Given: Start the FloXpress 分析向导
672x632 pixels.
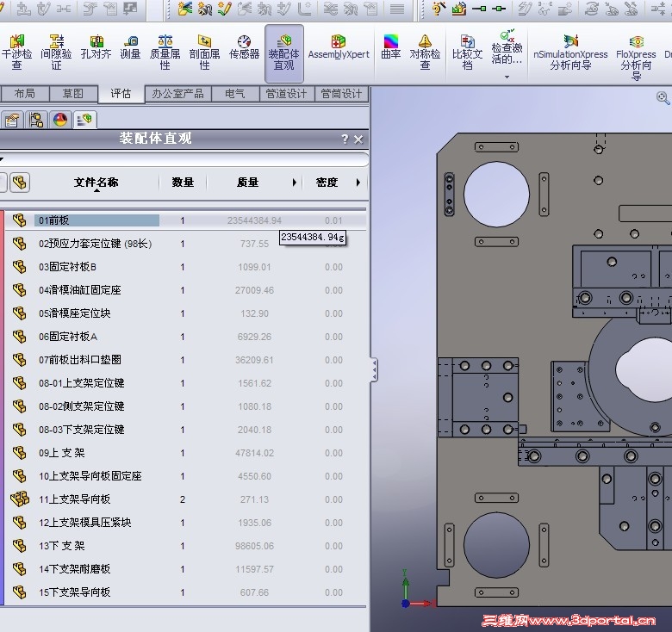Looking at the screenshot, I should coord(636,58).
